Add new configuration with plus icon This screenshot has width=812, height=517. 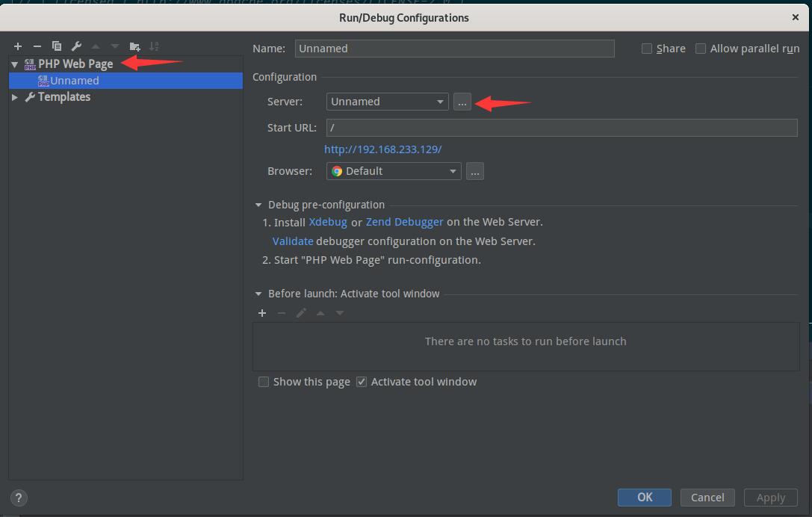[x=18, y=46]
